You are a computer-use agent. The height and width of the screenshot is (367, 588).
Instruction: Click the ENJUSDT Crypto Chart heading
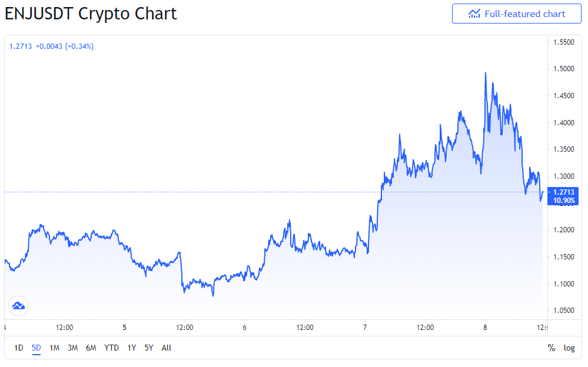click(x=91, y=14)
